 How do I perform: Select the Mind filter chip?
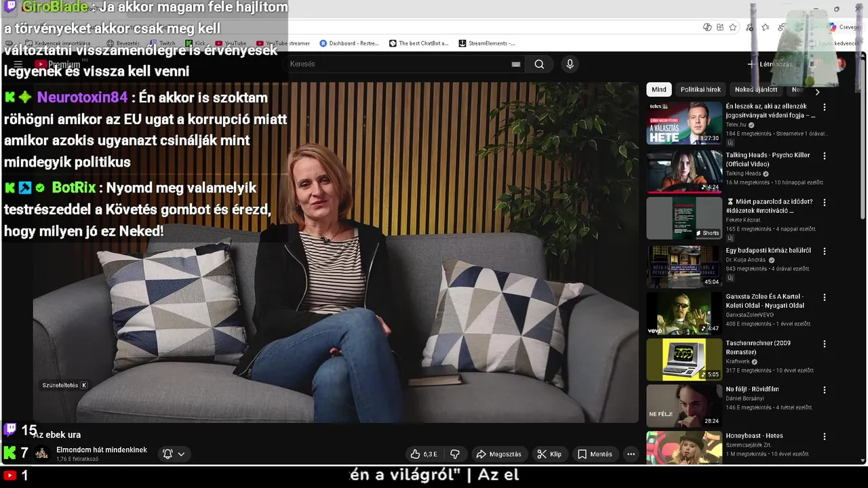[x=659, y=89]
